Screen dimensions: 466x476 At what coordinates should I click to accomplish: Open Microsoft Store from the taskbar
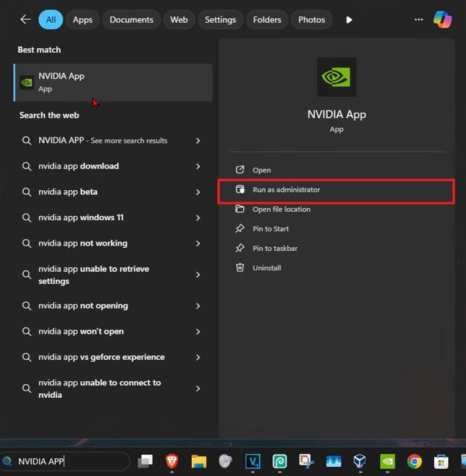pos(441,461)
